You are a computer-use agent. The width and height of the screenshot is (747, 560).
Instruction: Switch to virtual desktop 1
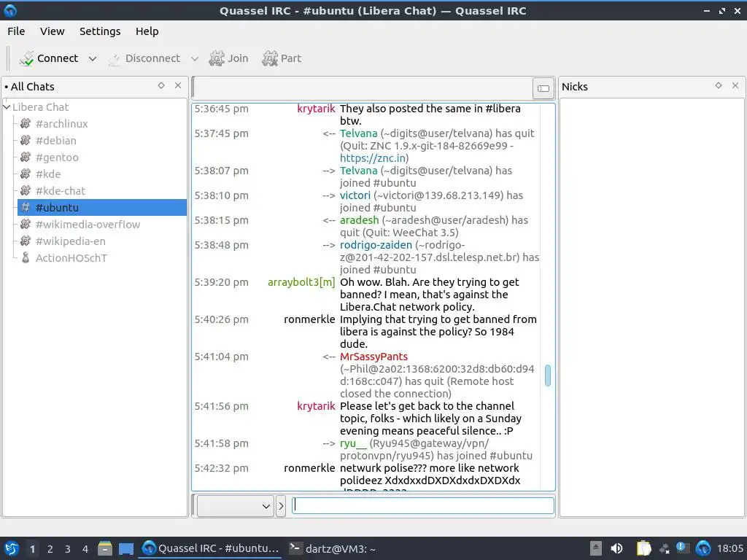pos(32,549)
